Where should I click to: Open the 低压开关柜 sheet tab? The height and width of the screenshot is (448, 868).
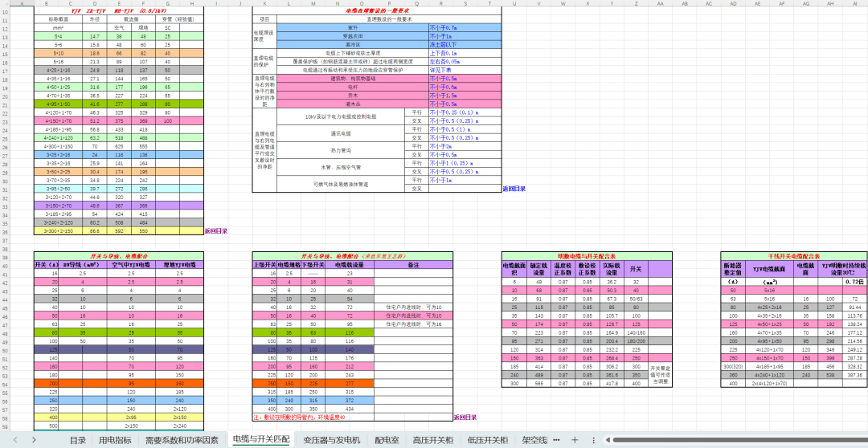[488, 440]
